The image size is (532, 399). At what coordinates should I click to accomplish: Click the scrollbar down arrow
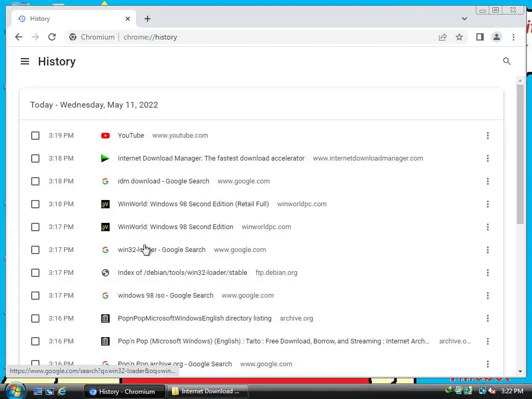[x=520, y=371]
